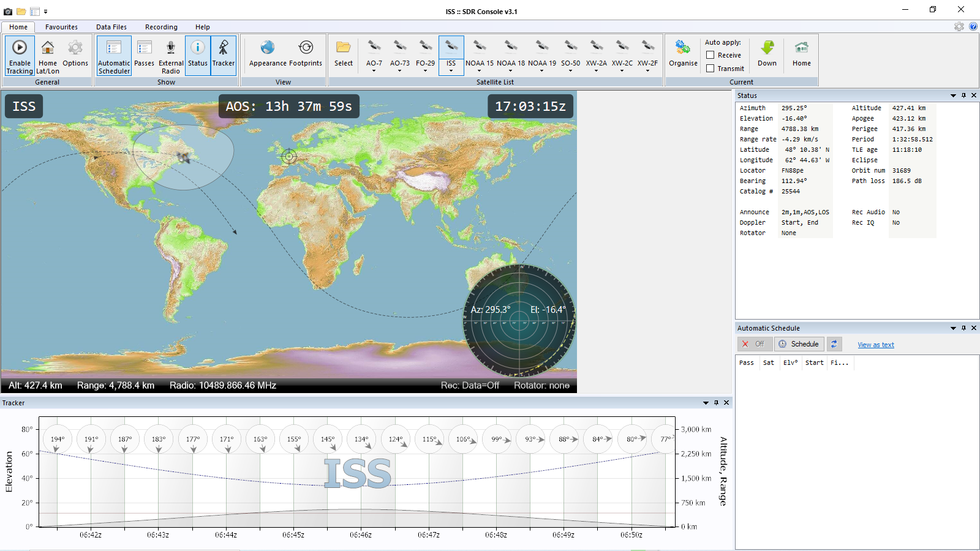This screenshot has height=551, width=980.
Task: Toggle the Tracker panel display
Action: tap(224, 56)
